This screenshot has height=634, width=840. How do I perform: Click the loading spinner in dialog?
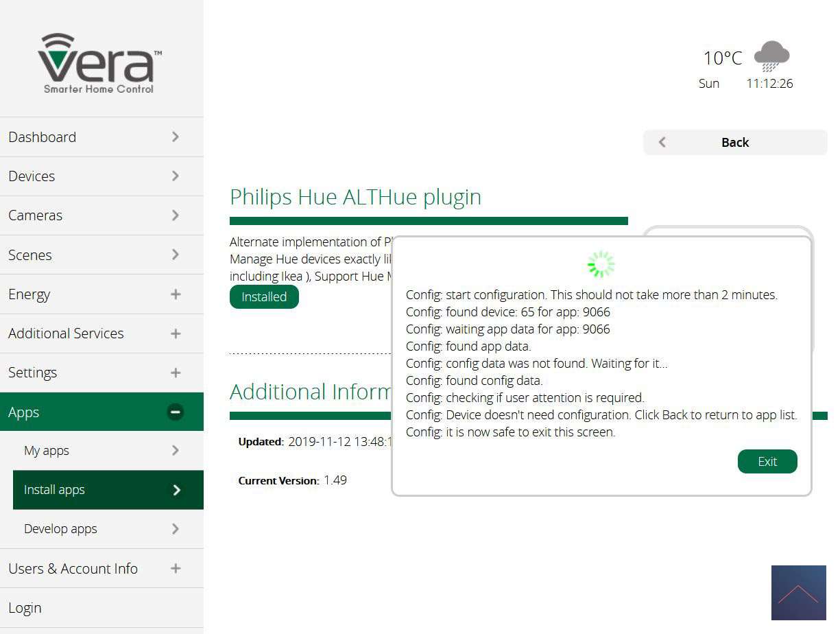(601, 264)
